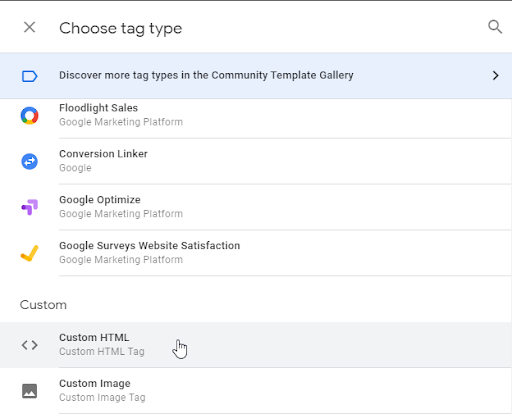Click the Custom HTML code brackets icon

[x=29, y=345]
